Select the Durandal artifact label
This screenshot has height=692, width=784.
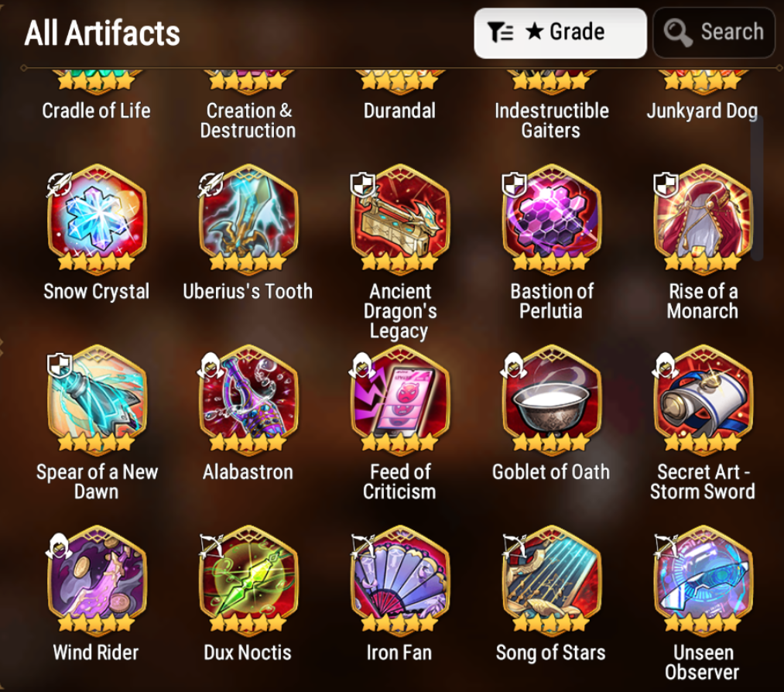[x=399, y=111]
